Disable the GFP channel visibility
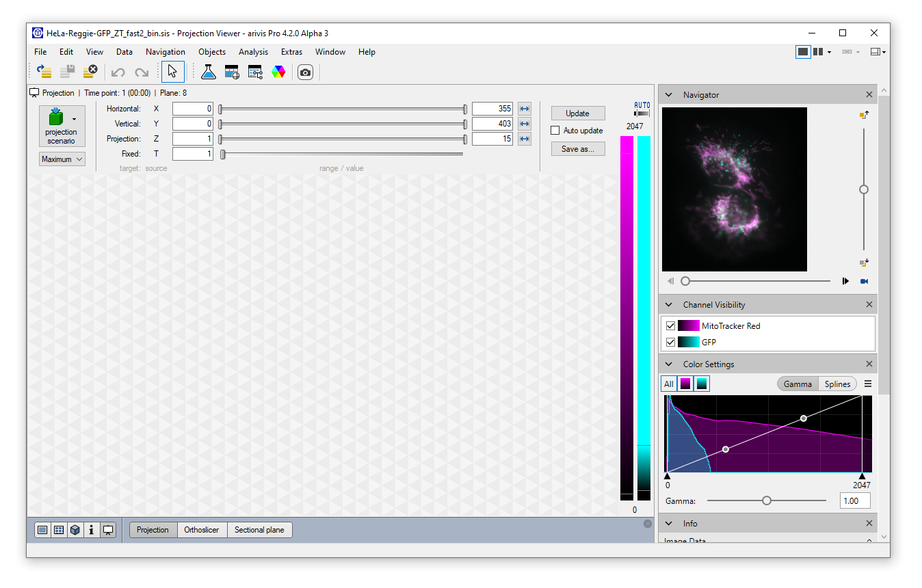 point(670,342)
